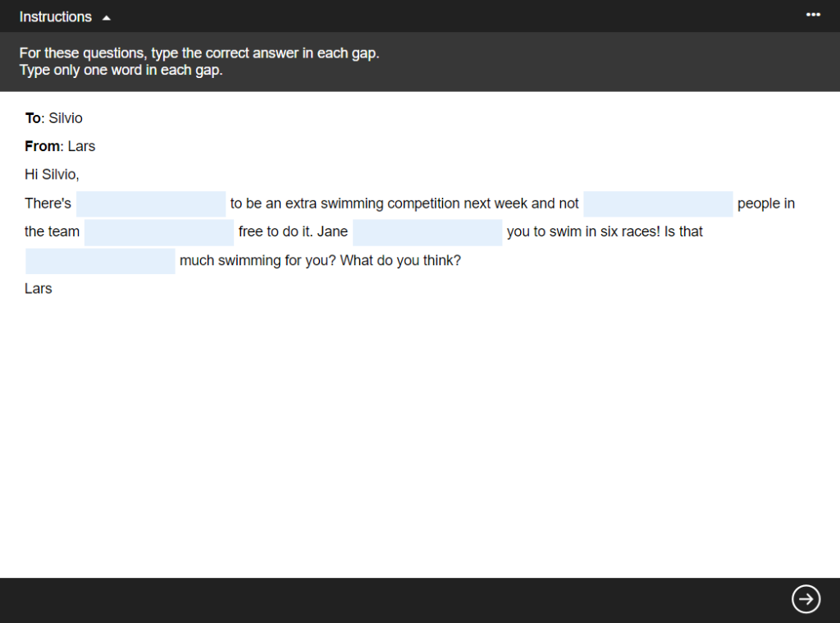Click the "From: Lars" line
Screen dimensions: 840x623
pos(61,146)
